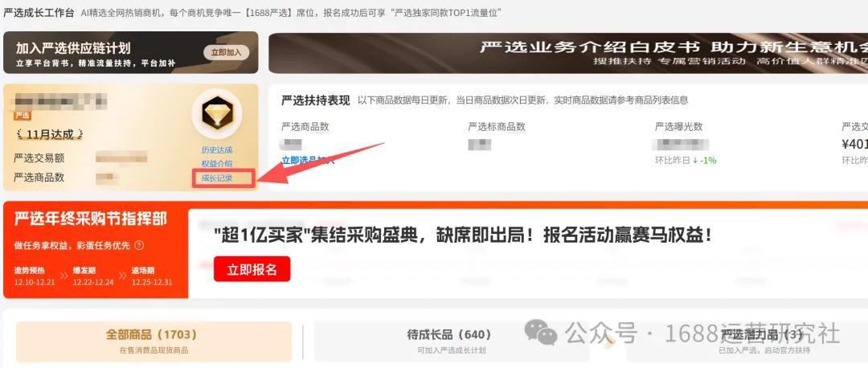Open the 权益介绍 link
The image size is (868, 368).
(x=216, y=164)
